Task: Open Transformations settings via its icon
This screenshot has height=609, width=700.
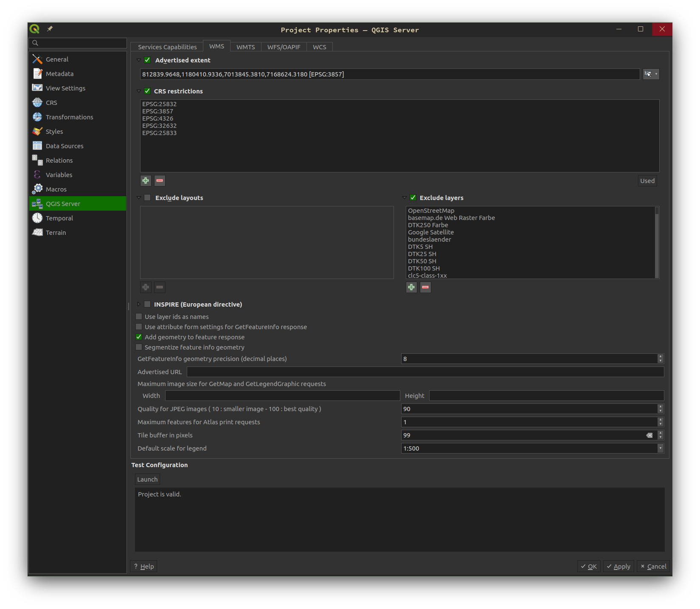Action: [x=37, y=117]
